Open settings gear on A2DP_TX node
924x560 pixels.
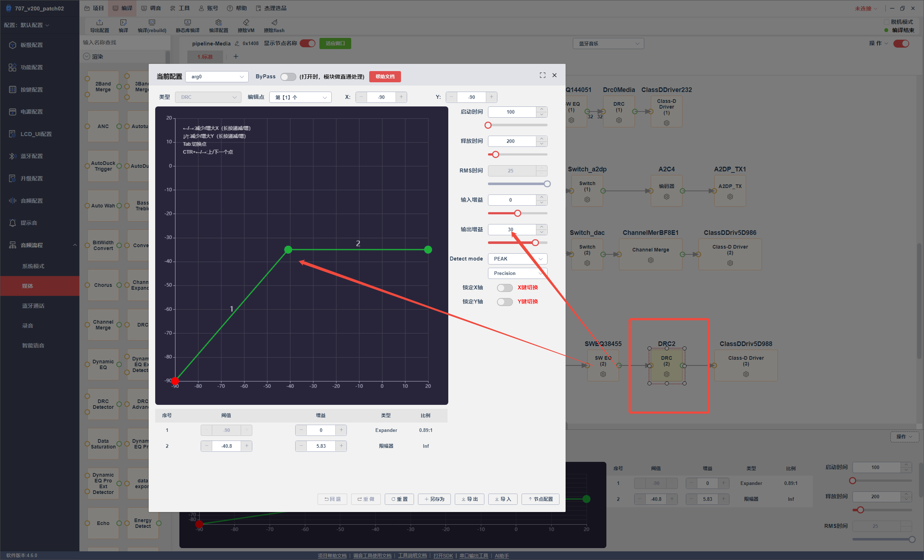pos(730,196)
